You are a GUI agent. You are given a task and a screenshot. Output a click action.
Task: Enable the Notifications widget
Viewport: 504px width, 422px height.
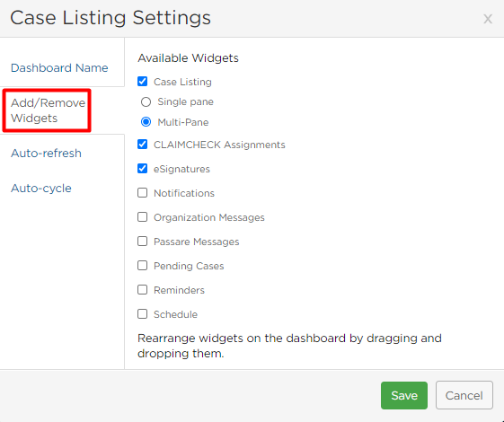pyautogui.click(x=142, y=193)
